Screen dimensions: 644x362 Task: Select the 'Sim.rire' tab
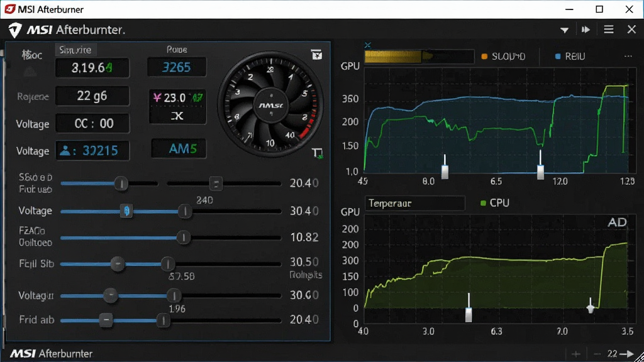click(75, 50)
